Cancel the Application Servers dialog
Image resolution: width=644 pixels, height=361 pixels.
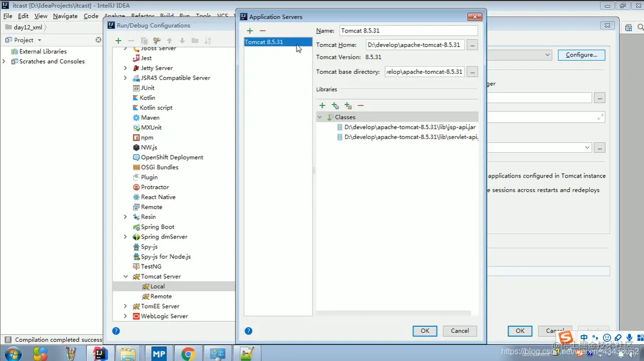point(460,331)
